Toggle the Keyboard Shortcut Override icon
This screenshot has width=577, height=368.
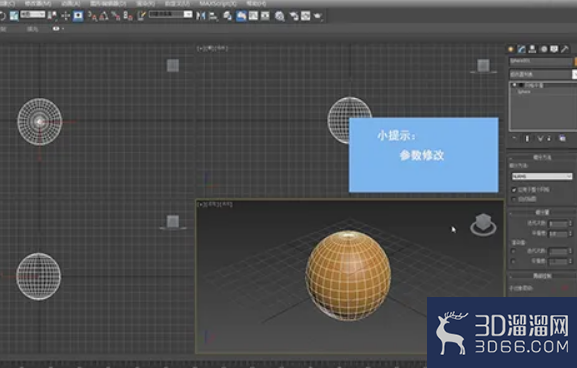pyautogui.click(x=78, y=16)
